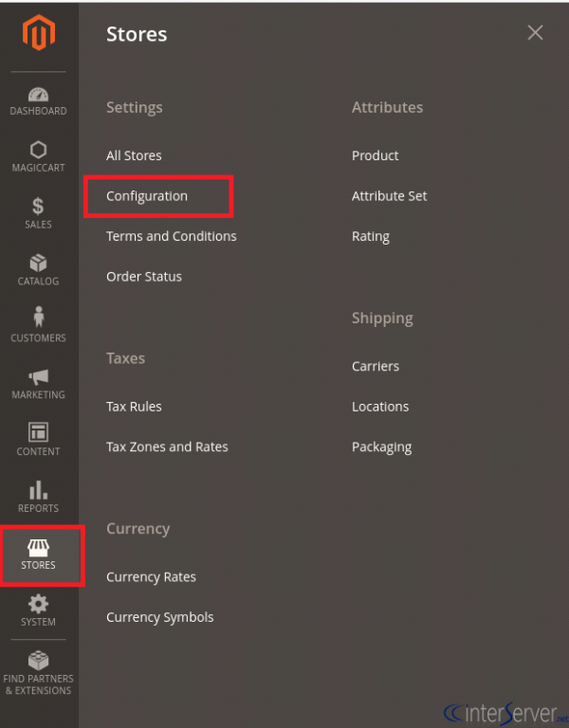Open the Sales dollar icon
The width and height of the screenshot is (569, 728).
pyautogui.click(x=38, y=206)
